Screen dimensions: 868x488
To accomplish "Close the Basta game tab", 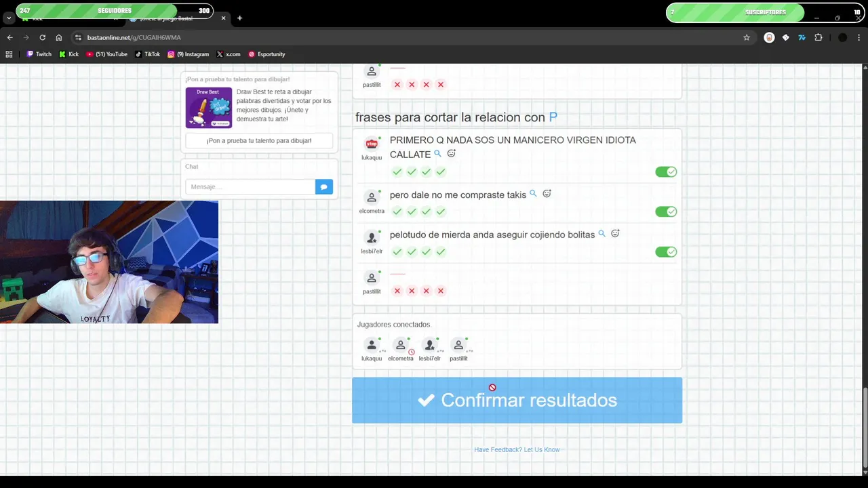I will coord(223,18).
